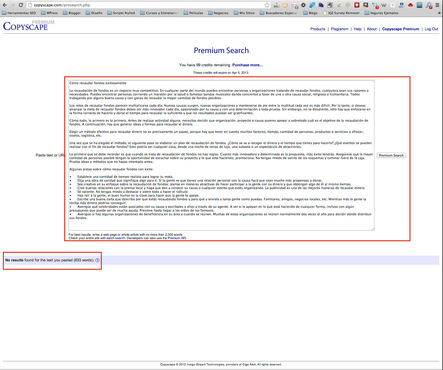The width and height of the screenshot is (443, 370).
Task: Open the Negocios bookmark folder
Action: 218,13
